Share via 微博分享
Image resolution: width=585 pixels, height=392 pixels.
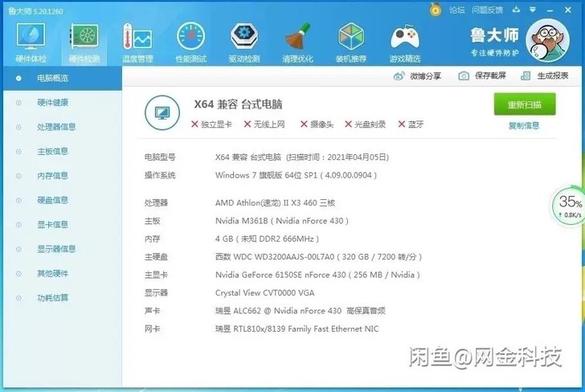[x=417, y=76]
